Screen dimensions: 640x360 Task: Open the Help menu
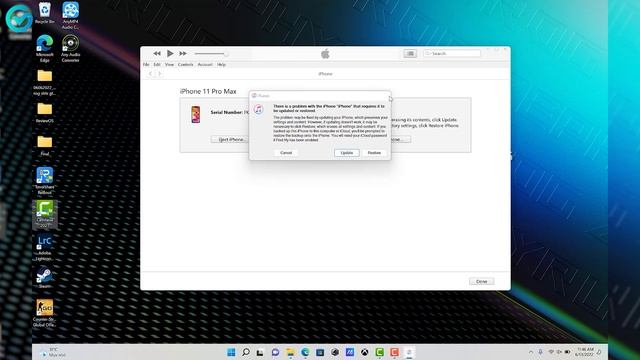coord(221,64)
